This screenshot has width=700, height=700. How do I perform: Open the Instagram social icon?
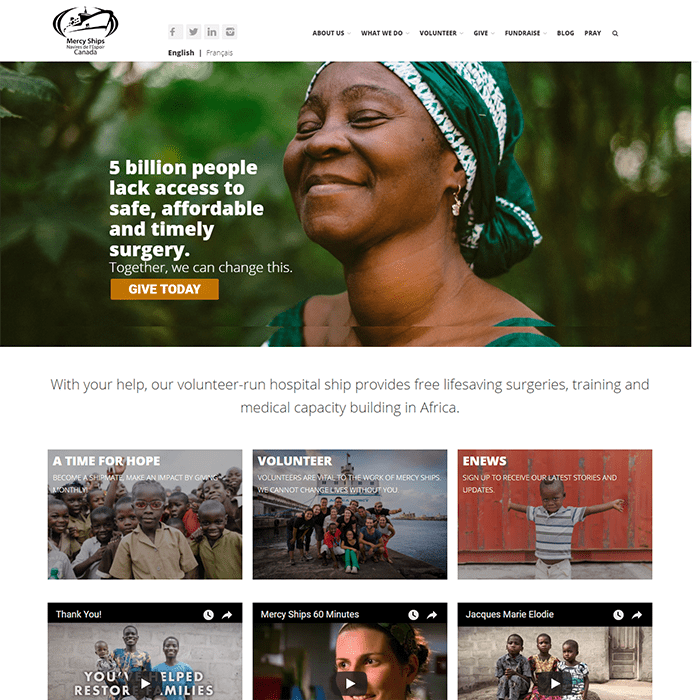(230, 32)
